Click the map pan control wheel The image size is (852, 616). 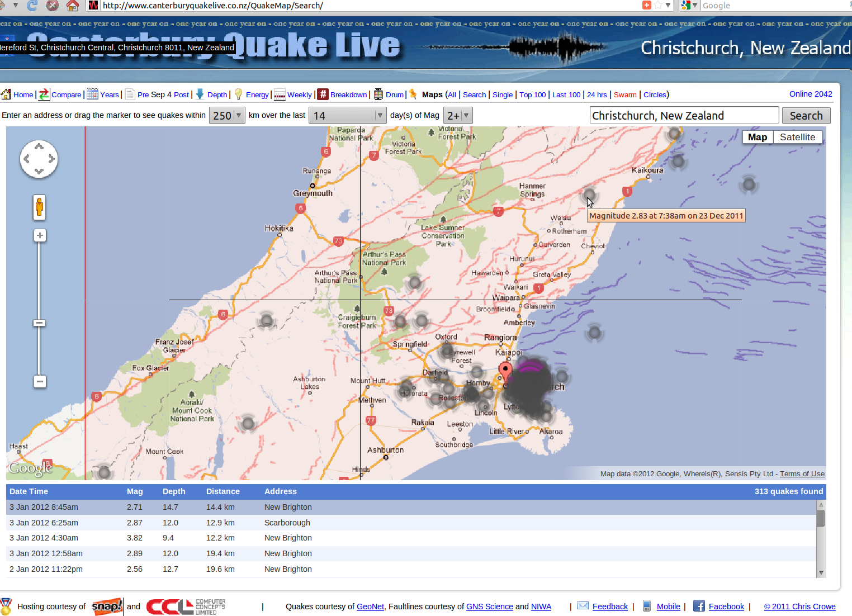click(39, 159)
